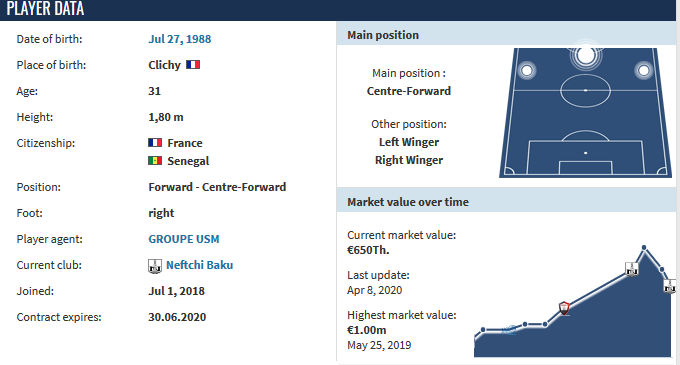Image resolution: width=680 pixels, height=365 pixels.
Task: Click the Player Data header bar
Action: 338,10
